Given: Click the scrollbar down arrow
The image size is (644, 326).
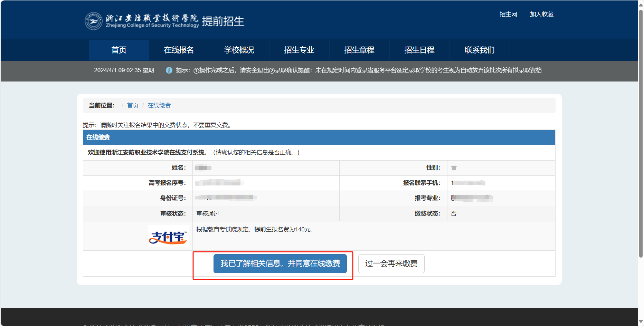Looking at the screenshot, I should 641,322.
